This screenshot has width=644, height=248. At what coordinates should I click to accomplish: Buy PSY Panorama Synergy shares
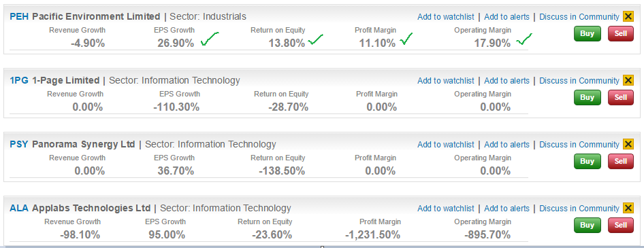pos(587,162)
